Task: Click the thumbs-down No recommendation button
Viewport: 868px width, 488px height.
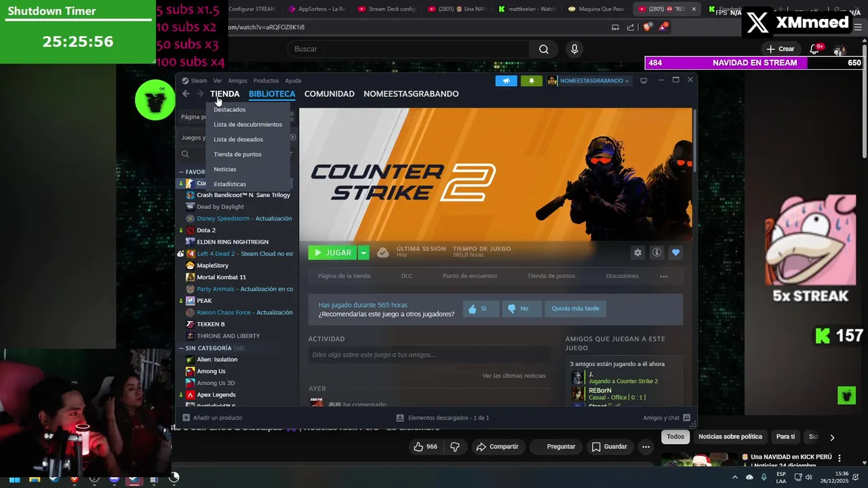Action: pyautogui.click(x=521, y=308)
